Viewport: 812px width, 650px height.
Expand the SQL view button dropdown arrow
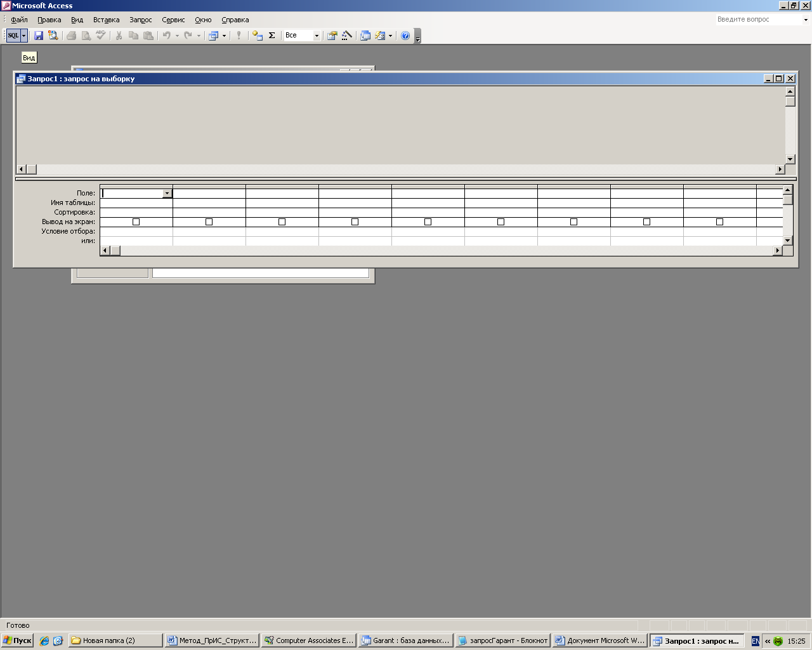[24, 36]
